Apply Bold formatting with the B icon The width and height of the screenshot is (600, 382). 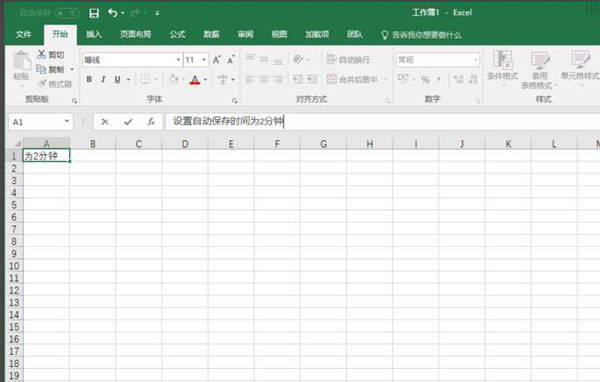pos(89,79)
